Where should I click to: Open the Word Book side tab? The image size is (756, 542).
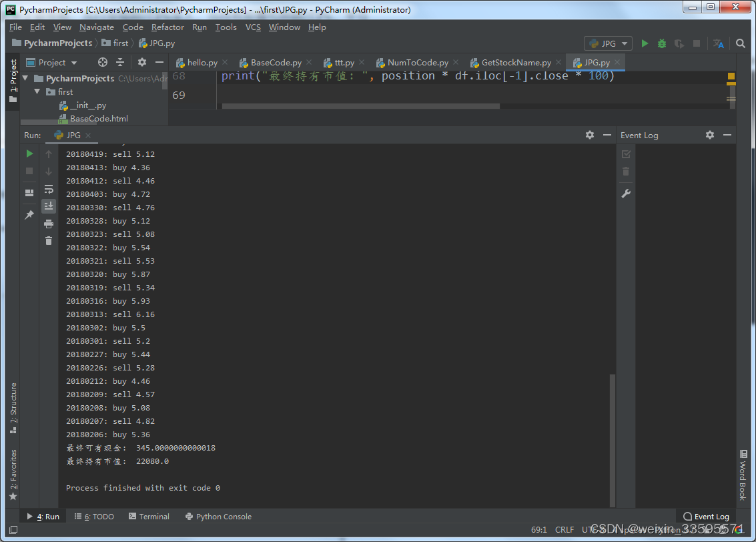pyautogui.click(x=743, y=475)
